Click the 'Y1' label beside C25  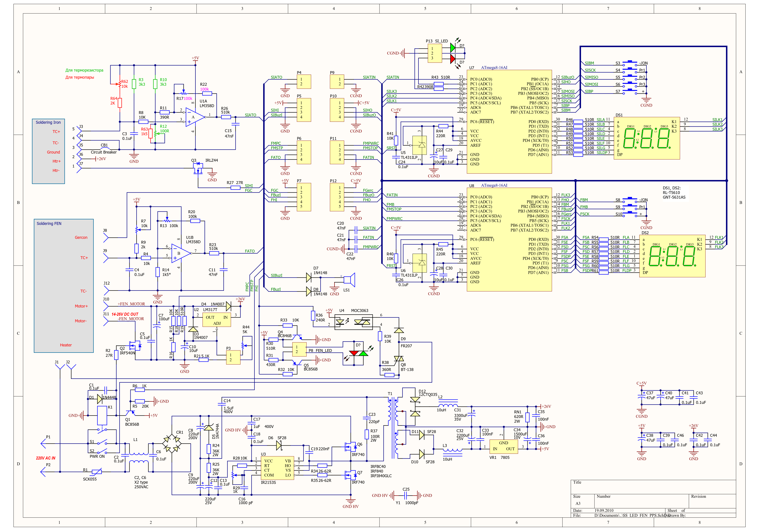pyautogui.click(x=398, y=503)
